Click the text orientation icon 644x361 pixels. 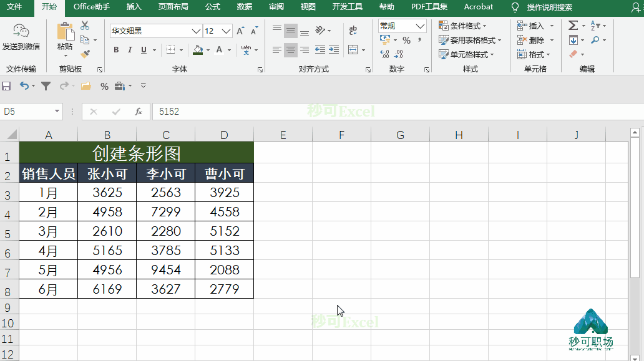(x=320, y=31)
